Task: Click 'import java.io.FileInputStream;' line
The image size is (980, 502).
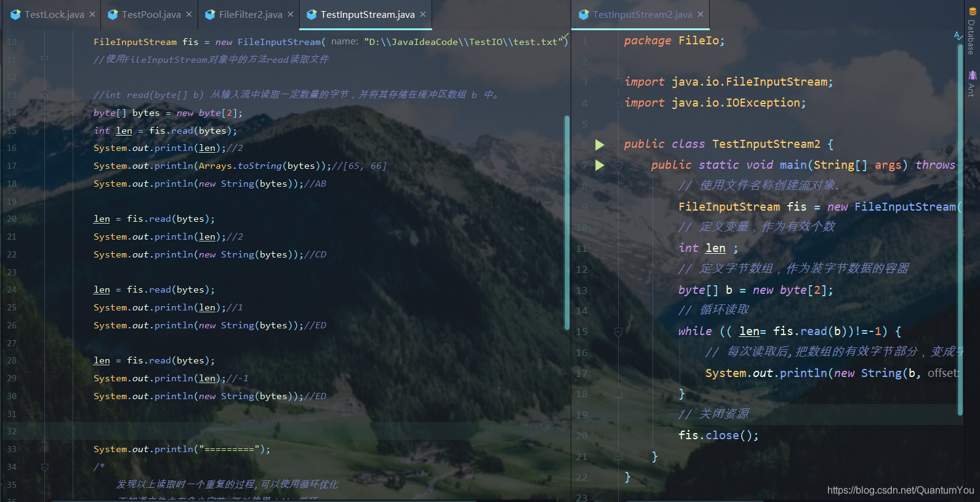Action: [x=728, y=82]
